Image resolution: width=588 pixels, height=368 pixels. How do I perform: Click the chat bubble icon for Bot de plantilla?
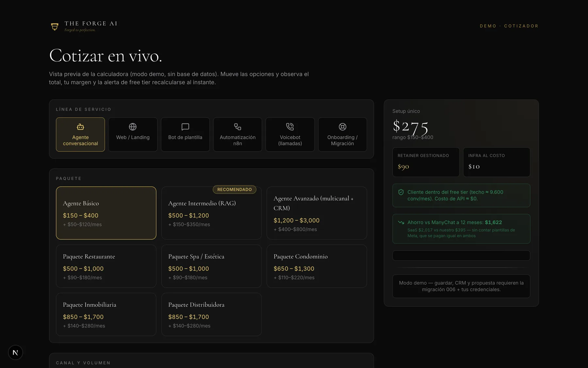click(185, 127)
